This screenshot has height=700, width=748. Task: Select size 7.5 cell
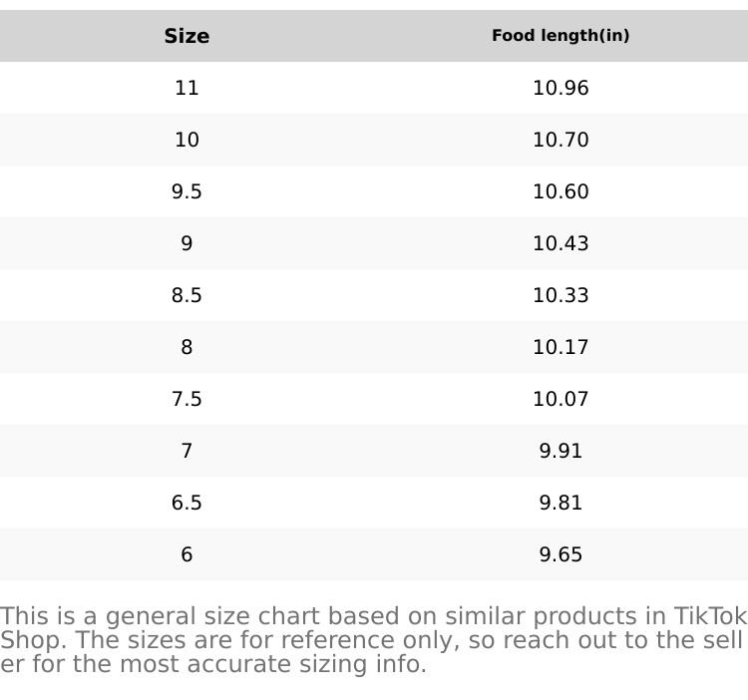coord(187,399)
